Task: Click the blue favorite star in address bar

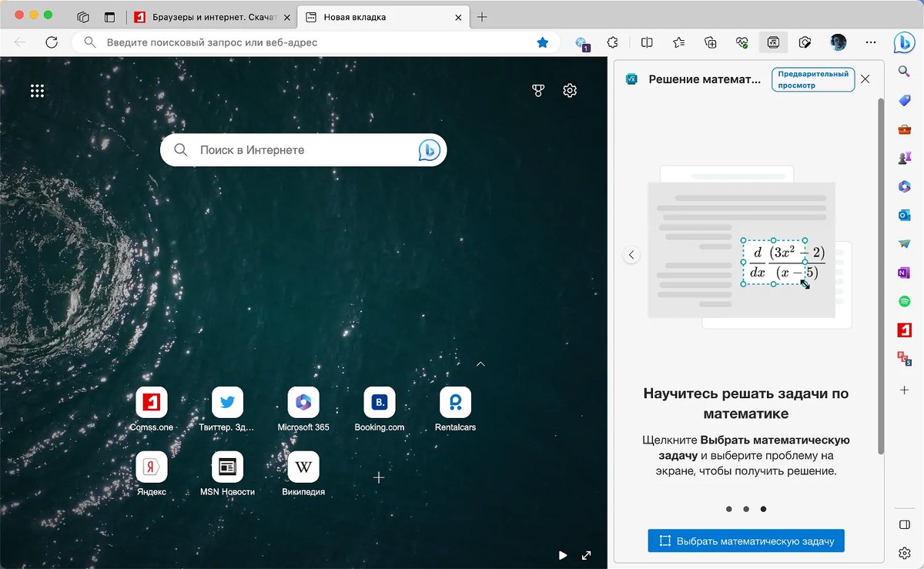Action: pos(542,42)
